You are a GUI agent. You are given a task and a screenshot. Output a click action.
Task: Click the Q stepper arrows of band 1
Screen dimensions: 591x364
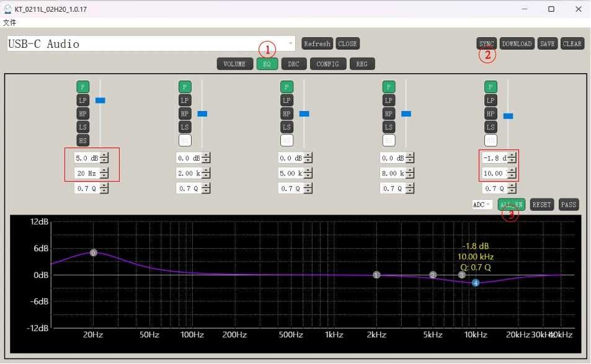(104, 189)
